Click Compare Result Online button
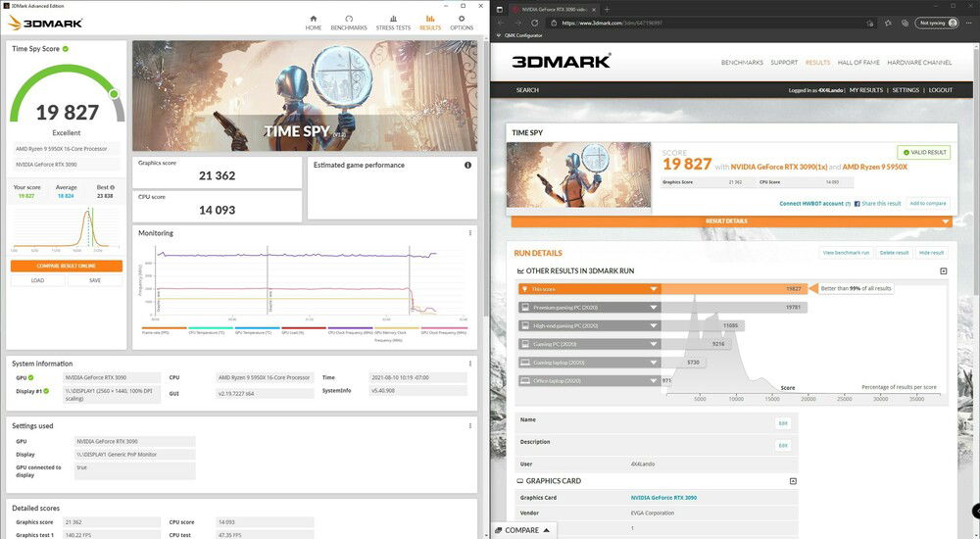 click(x=67, y=266)
